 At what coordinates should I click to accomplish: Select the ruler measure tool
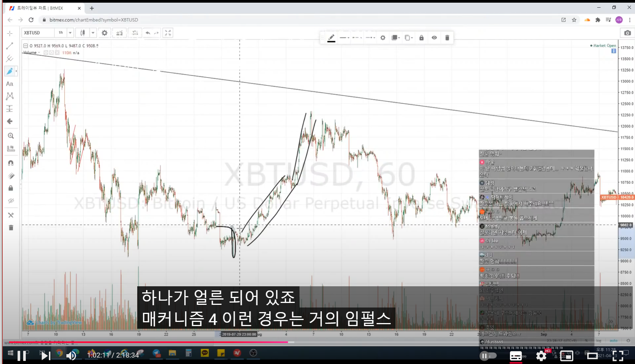tap(11, 148)
